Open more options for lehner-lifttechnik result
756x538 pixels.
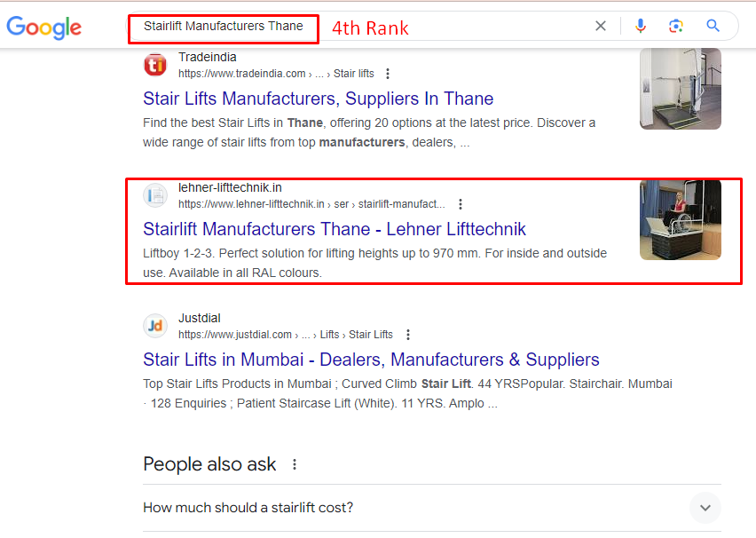click(461, 204)
